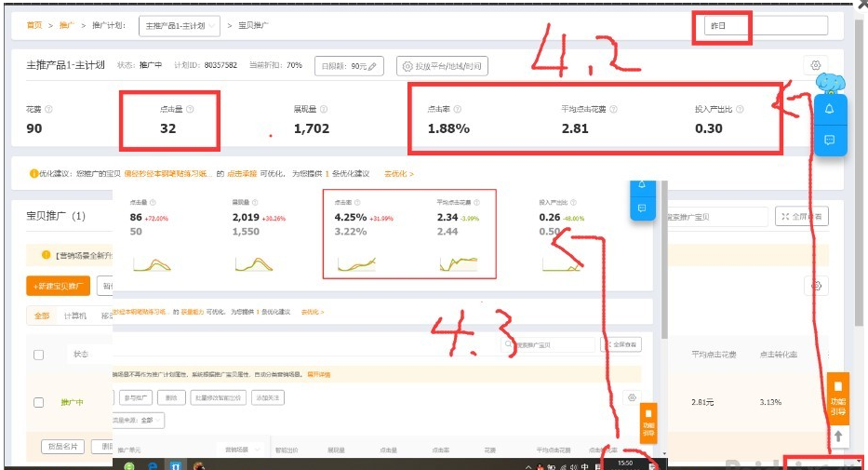
Task: Click the 去优化 link in main suggestion bar
Action: 398,174
